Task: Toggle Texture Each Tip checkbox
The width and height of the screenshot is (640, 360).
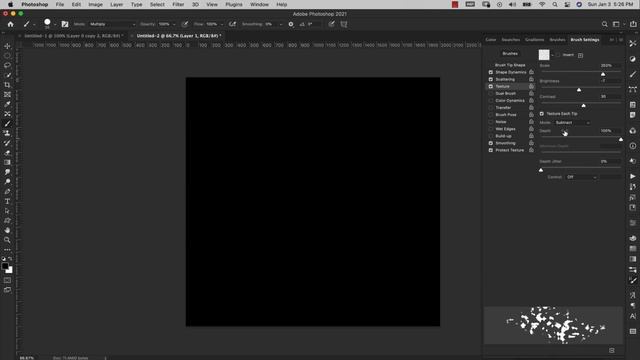Action: click(x=542, y=113)
